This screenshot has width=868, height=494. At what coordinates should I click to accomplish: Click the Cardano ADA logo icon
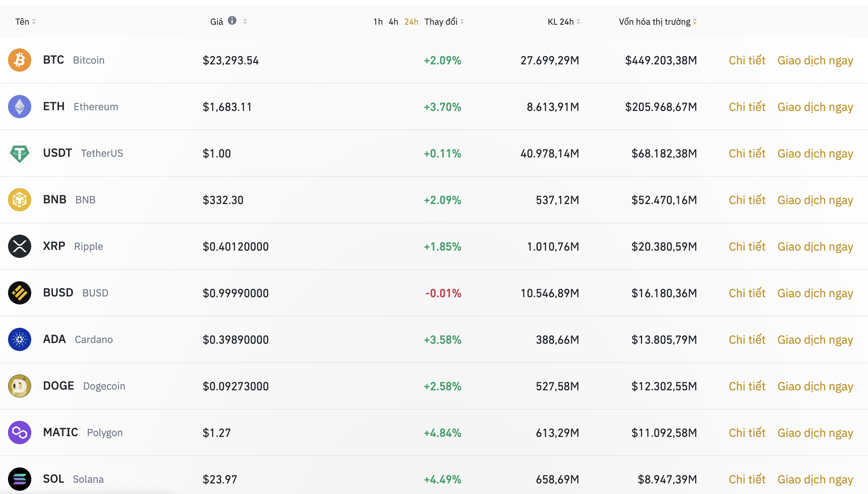click(20, 339)
